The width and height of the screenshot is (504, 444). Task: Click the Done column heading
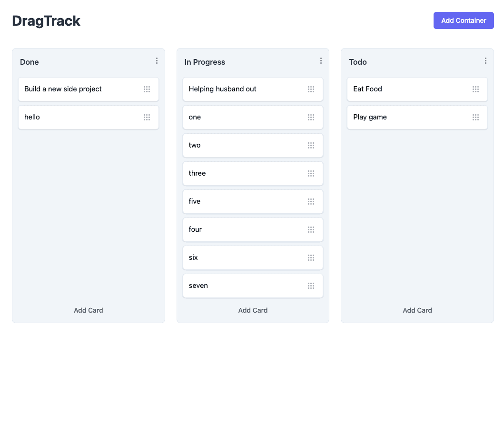coord(29,62)
